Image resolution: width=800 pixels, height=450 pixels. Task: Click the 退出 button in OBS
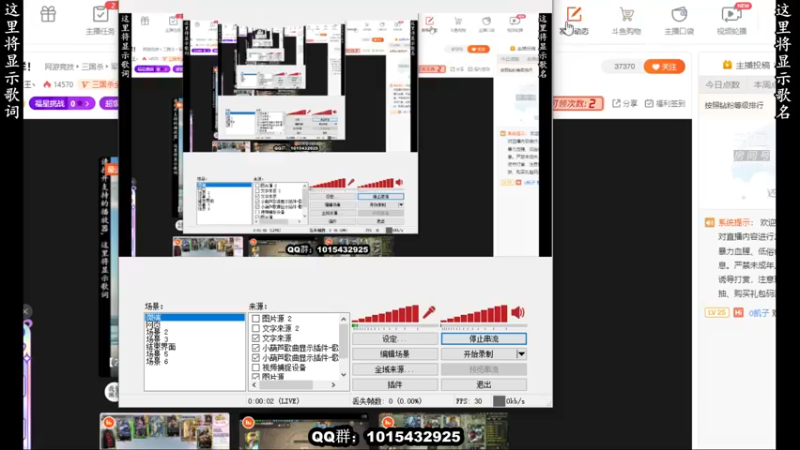[484, 384]
